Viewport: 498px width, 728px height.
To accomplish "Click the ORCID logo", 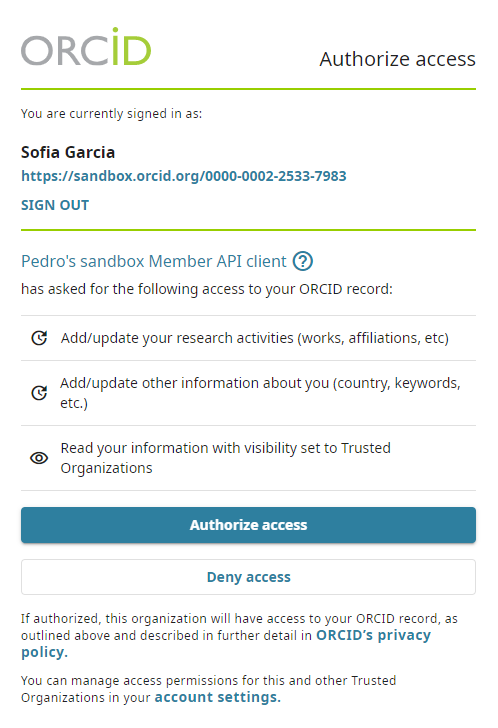I will (x=86, y=46).
